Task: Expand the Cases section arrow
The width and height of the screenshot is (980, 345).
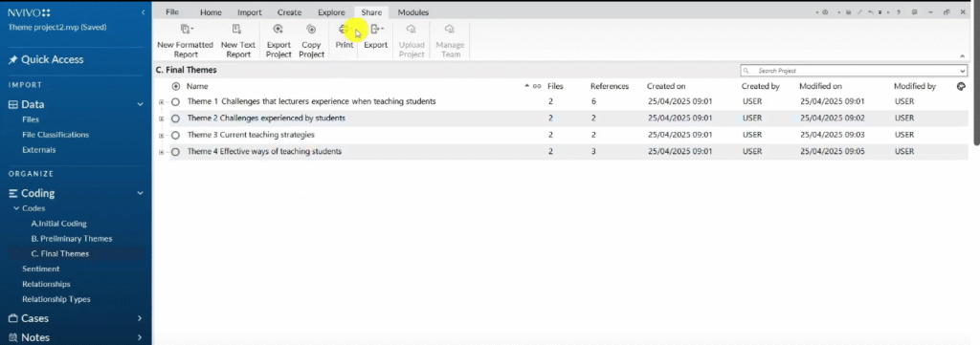Action: pos(140,318)
